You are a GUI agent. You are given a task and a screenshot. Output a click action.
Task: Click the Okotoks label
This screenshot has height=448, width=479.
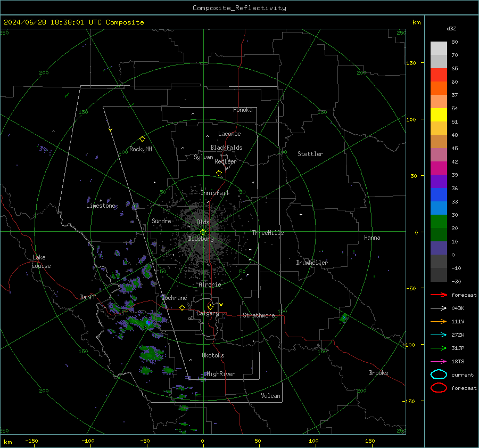[213, 355]
